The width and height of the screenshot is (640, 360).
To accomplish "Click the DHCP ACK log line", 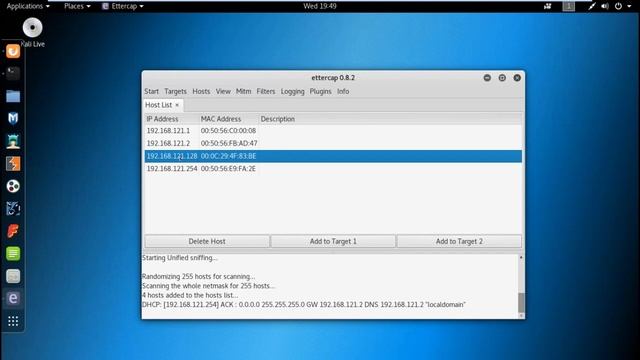I will click(x=304, y=304).
